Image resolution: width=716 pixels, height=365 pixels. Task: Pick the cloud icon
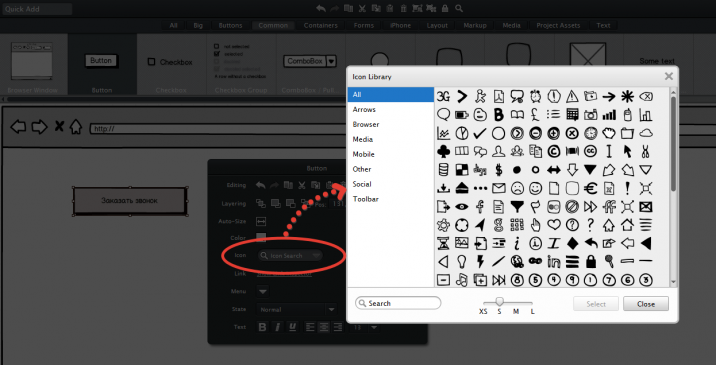pyautogui.click(x=646, y=133)
